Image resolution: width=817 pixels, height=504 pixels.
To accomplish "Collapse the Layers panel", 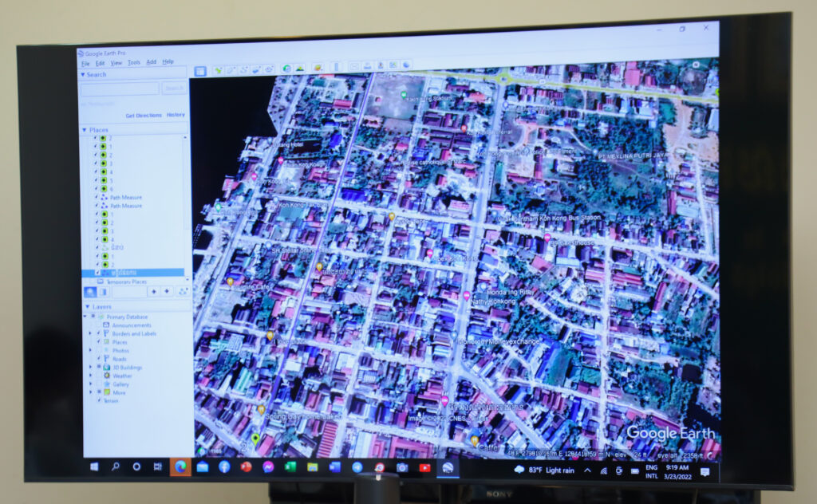I will pyautogui.click(x=88, y=307).
